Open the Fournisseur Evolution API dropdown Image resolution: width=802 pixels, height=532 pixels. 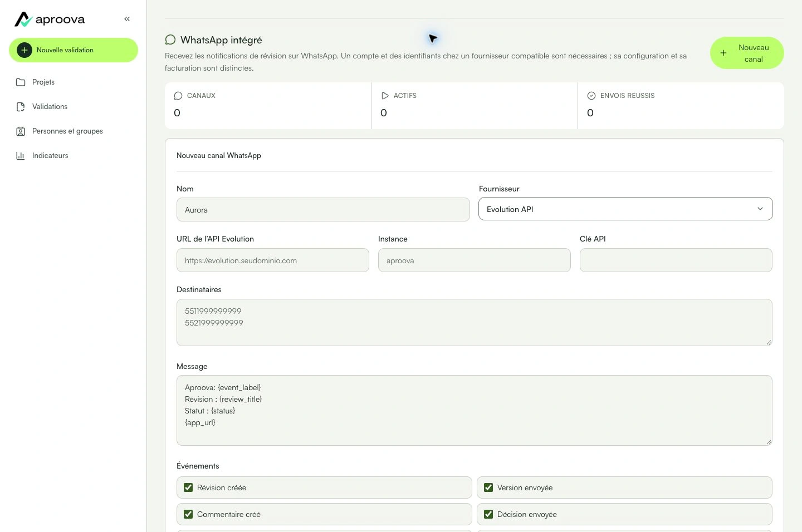(x=625, y=209)
